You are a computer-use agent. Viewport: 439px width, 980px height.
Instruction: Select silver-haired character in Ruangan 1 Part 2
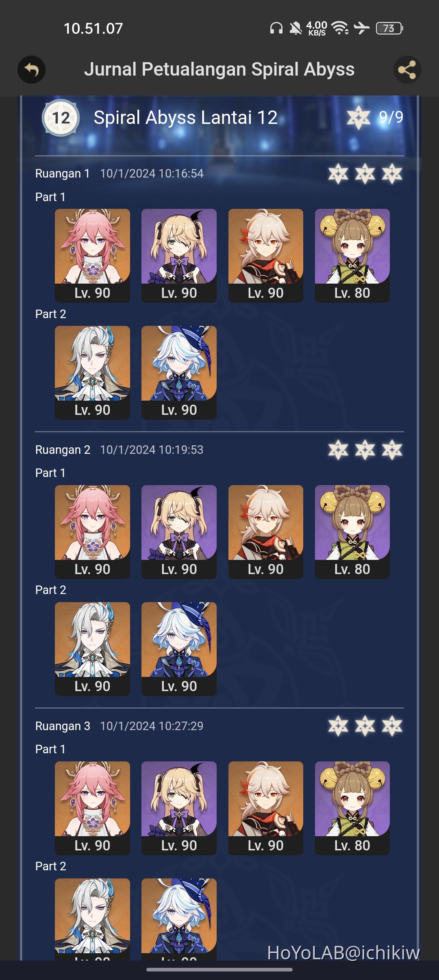92,373
